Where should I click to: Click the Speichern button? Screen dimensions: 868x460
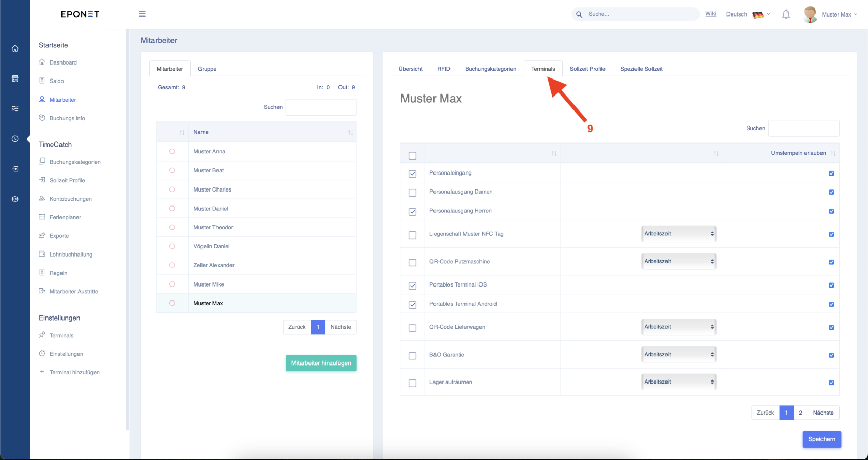(822, 439)
